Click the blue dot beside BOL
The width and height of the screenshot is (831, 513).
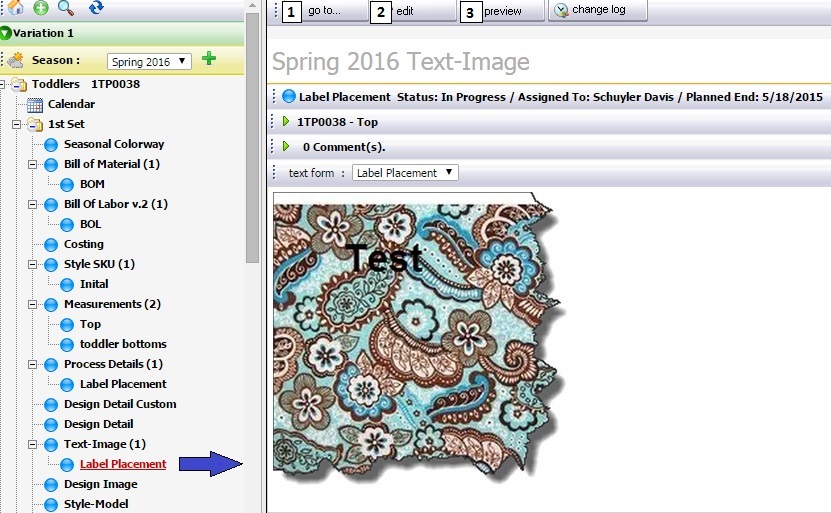(x=67, y=225)
